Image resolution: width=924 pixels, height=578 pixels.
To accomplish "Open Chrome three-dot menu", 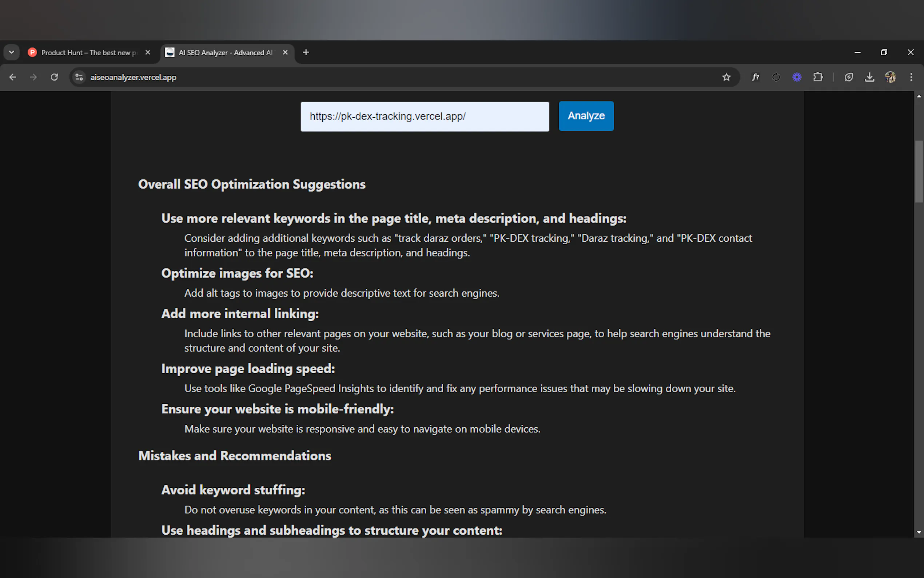I will pyautogui.click(x=911, y=77).
